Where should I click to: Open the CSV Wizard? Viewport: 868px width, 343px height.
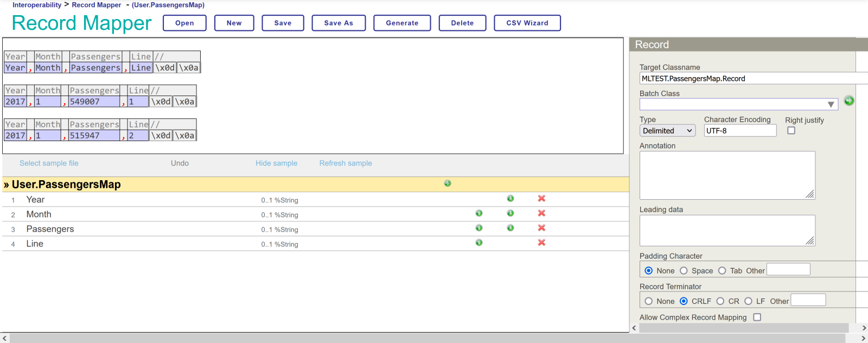(527, 23)
